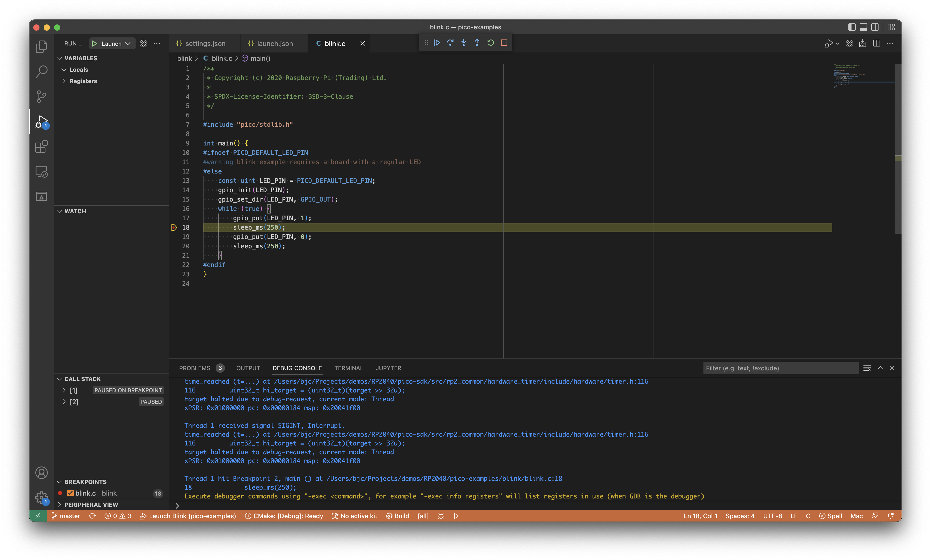Viewport: 931px width, 560px height.
Task: Click the debug console filter field
Action: pyautogui.click(x=780, y=368)
